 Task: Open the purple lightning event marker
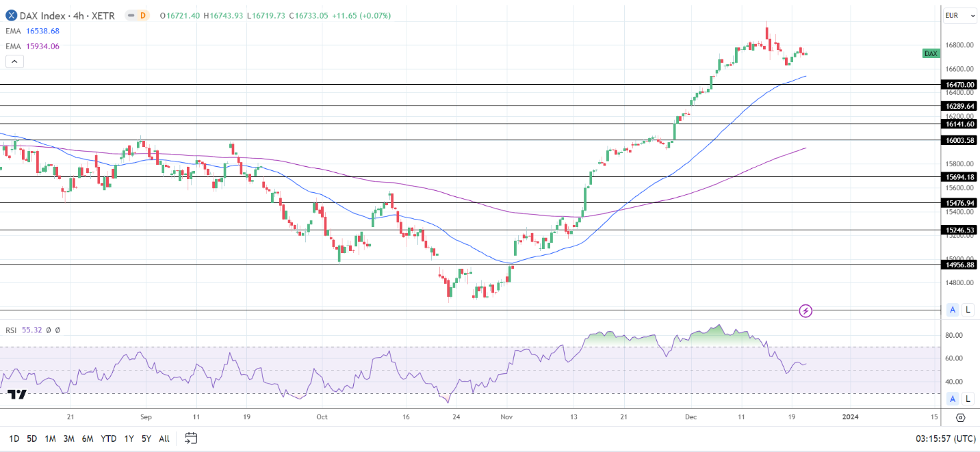(805, 311)
